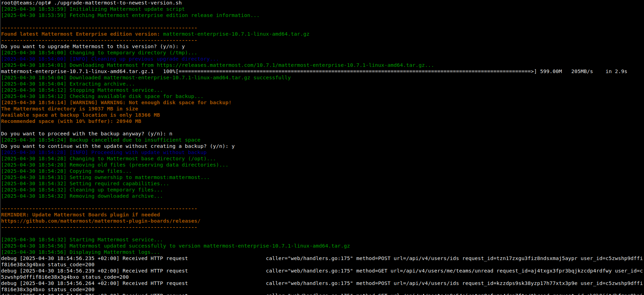Image resolution: width=644 pixels, height=295 pixels.
Task: Click the '[INFO] Cleaning up previous upgrade directory' line
Action: click(x=110, y=59)
